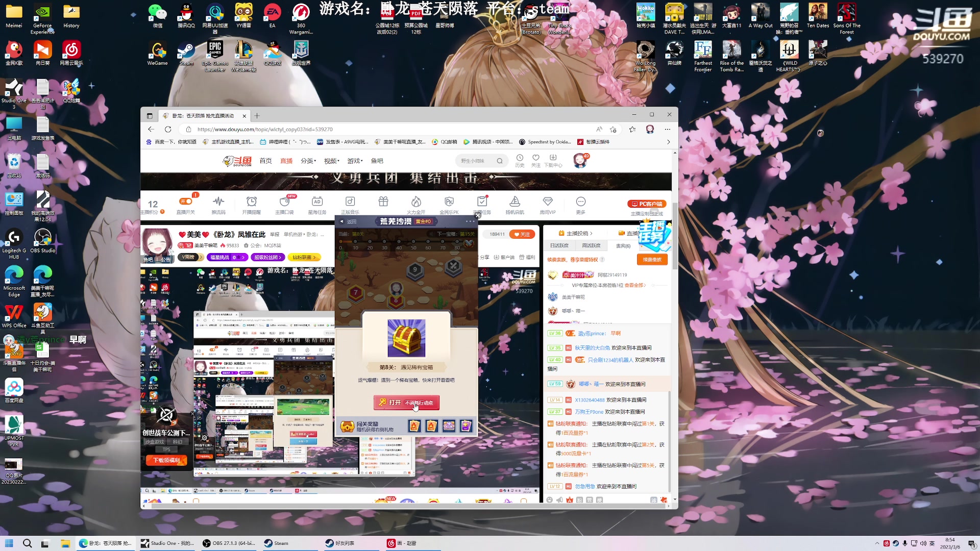
Task: Open Epic Games Launcher desktop icon
Action: [x=215, y=57]
